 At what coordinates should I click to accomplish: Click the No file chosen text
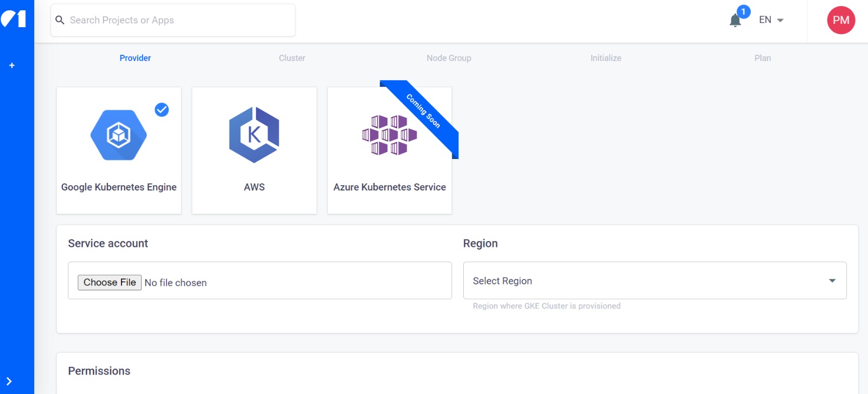(x=176, y=283)
